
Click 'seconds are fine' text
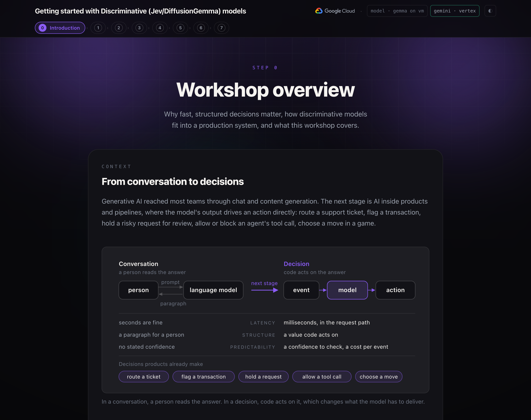(141, 323)
